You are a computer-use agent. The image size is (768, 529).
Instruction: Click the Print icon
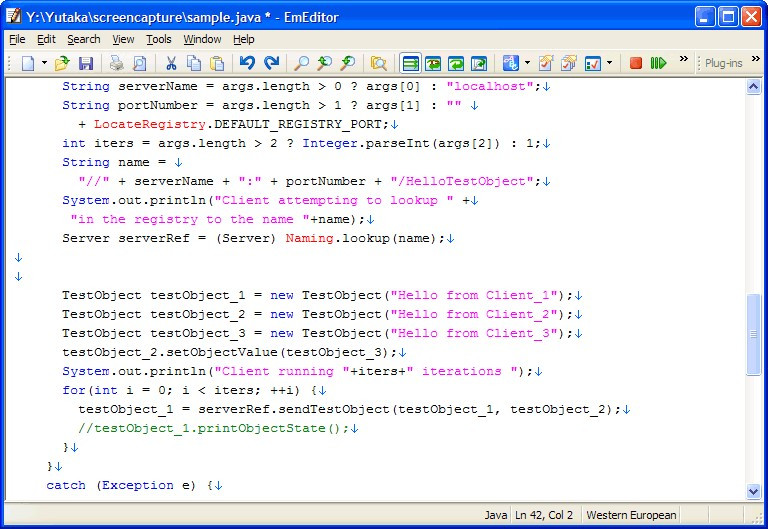pos(116,63)
